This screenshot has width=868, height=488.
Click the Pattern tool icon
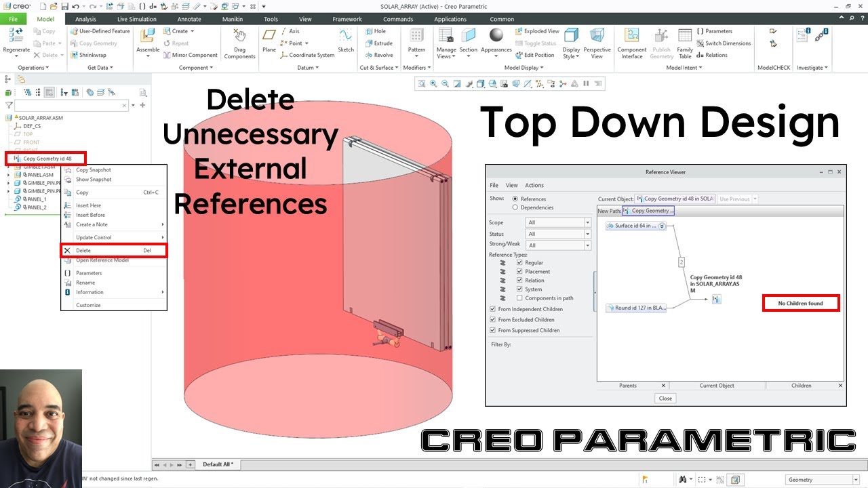(417, 36)
